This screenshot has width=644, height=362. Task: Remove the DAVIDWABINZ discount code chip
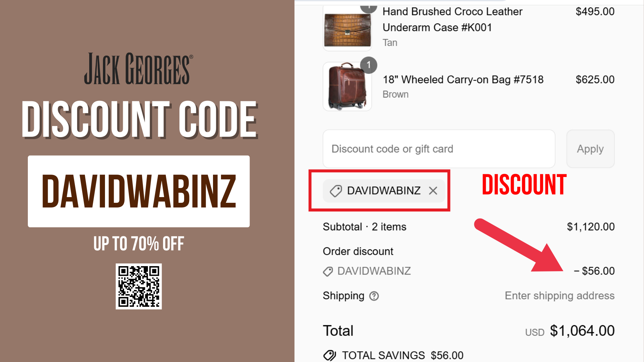pyautogui.click(x=433, y=191)
